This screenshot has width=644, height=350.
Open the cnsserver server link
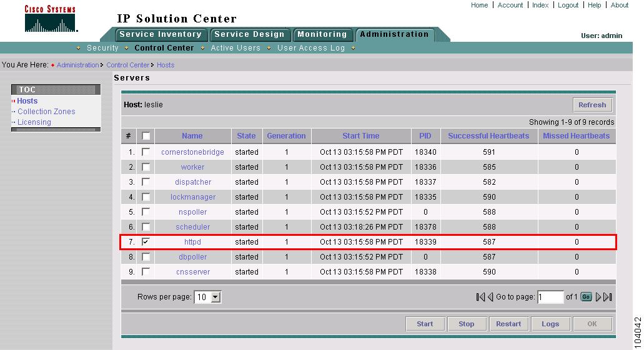(x=193, y=272)
